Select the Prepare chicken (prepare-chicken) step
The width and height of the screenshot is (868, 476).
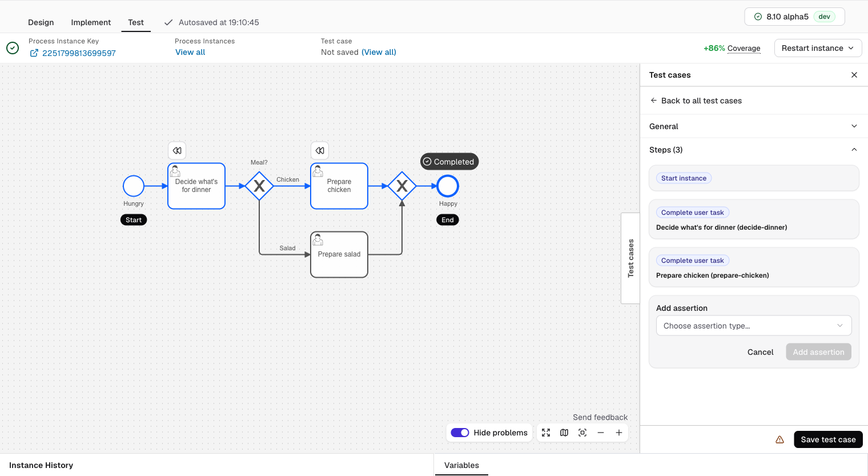754,267
